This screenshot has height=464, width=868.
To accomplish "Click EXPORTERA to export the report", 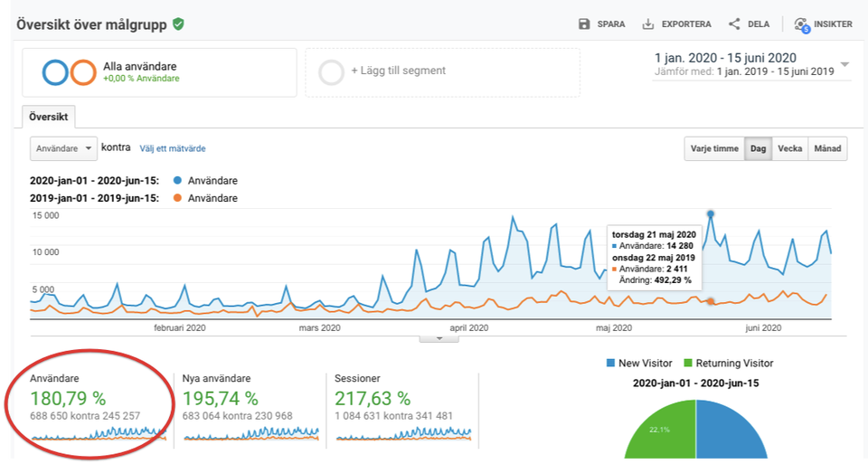I will point(686,24).
